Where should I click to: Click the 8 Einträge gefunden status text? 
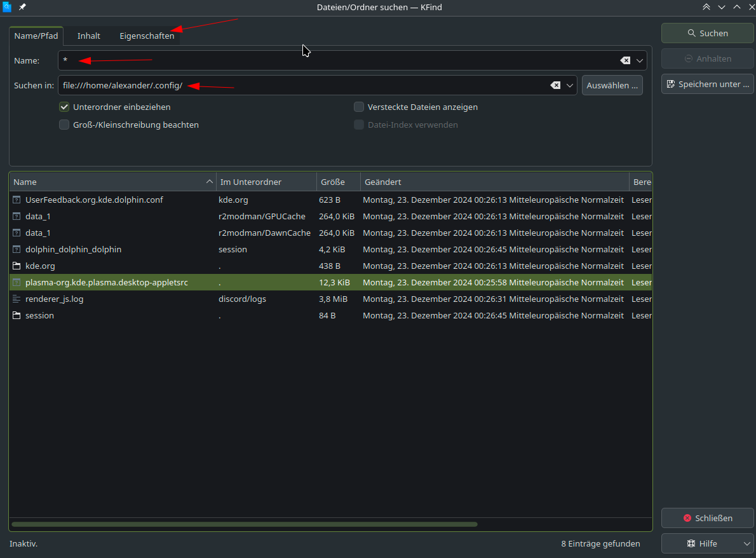[600, 543]
